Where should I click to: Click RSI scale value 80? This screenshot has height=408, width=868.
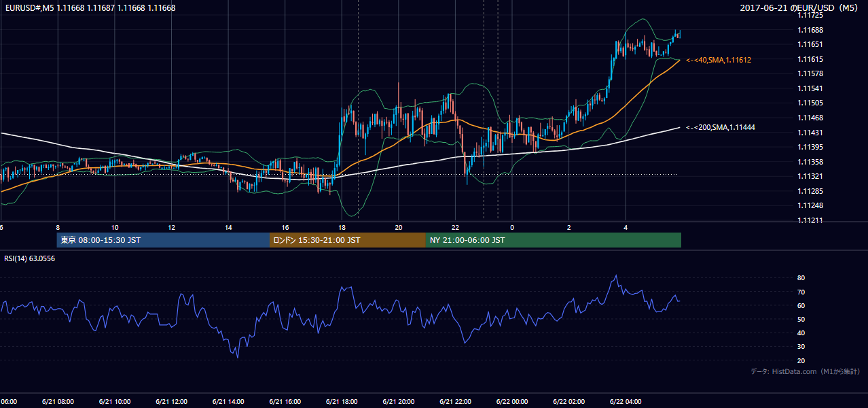click(801, 278)
